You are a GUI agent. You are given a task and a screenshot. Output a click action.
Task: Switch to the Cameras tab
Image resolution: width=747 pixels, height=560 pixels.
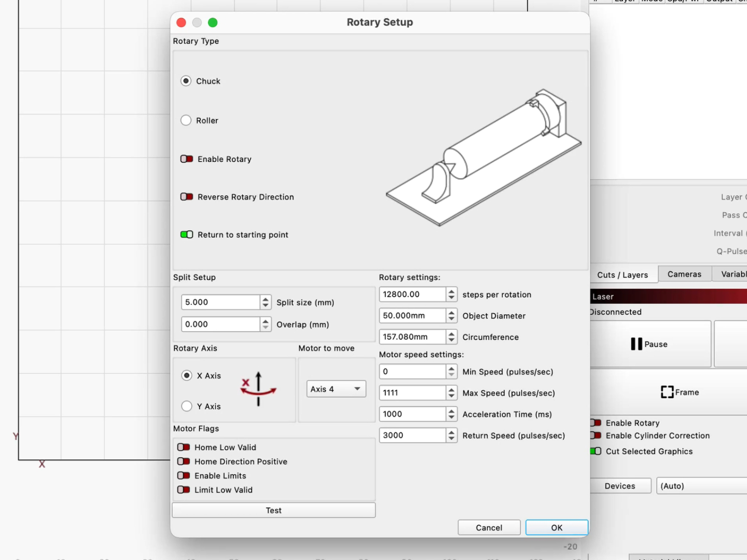(684, 274)
